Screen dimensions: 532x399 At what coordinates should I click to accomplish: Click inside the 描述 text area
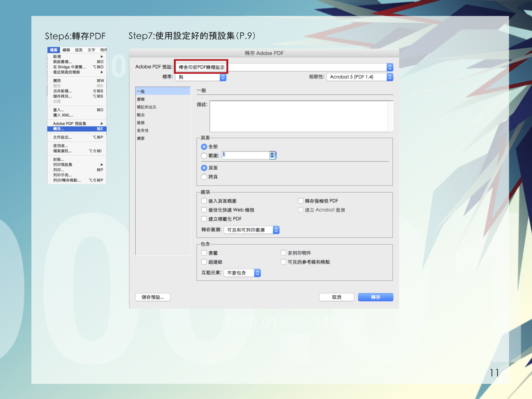pos(298,116)
